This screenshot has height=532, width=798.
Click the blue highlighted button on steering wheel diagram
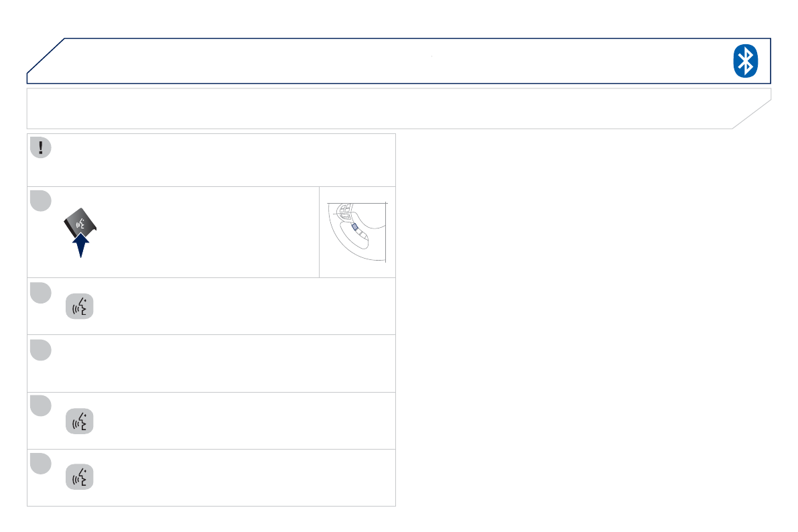(355, 227)
